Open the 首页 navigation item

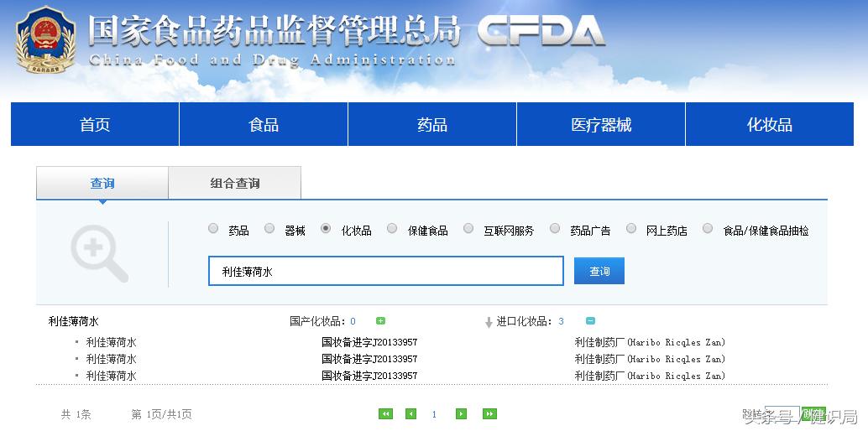[95, 124]
